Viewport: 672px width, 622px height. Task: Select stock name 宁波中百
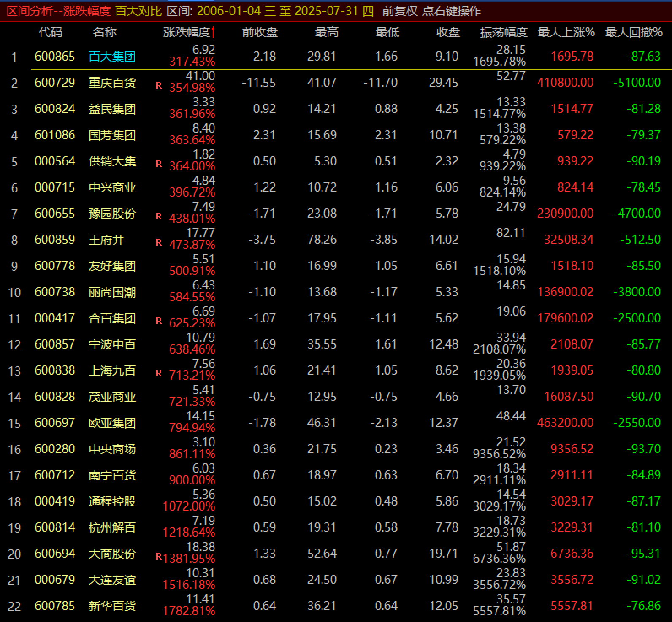click(112, 344)
